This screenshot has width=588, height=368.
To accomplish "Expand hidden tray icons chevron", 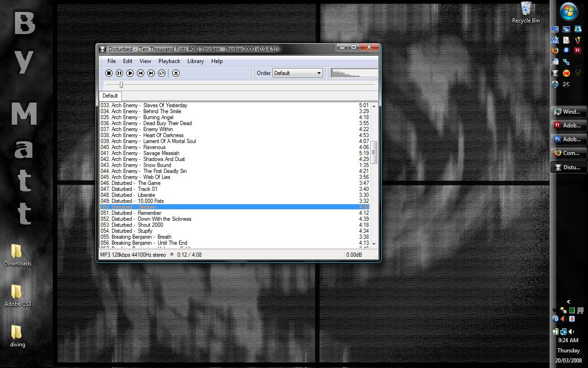I will tap(569, 302).
